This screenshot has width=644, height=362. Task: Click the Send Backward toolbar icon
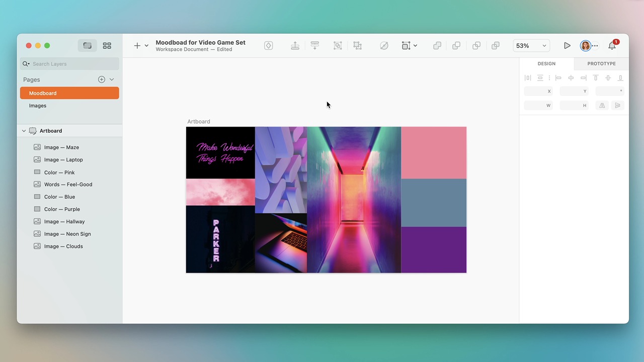315,46
